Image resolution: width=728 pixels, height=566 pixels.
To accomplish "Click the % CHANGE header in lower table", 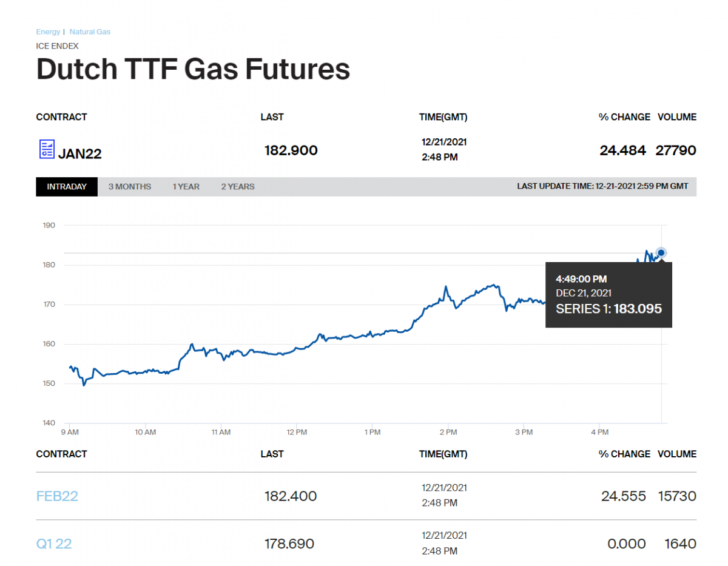I will (x=624, y=454).
